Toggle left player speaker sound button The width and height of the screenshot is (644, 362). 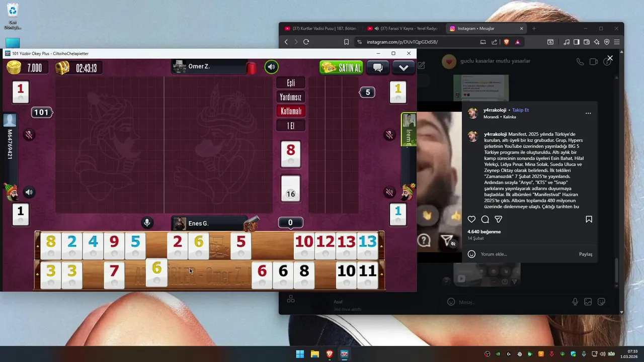pos(29,192)
